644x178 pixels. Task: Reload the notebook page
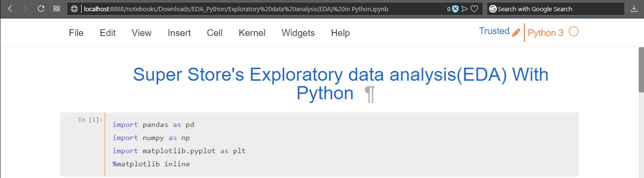click(x=41, y=9)
